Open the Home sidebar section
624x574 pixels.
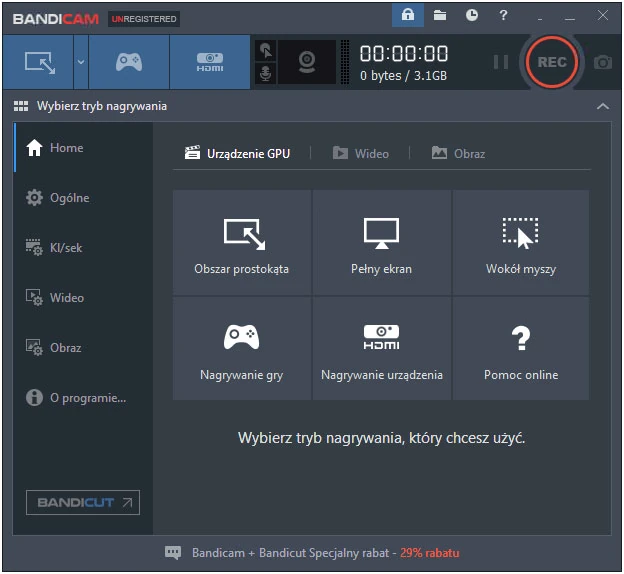(x=83, y=148)
